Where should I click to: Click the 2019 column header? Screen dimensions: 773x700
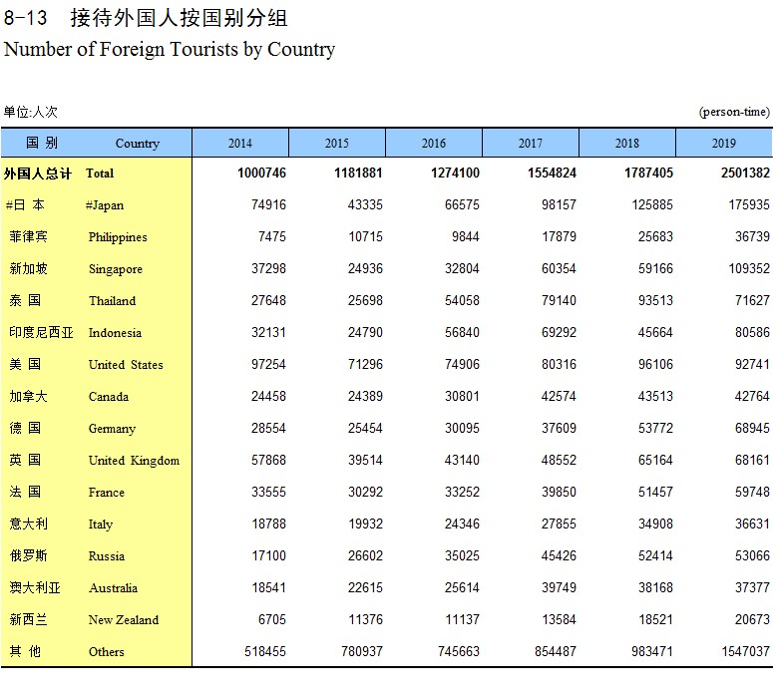pyautogui.click(x=724, y=143)
